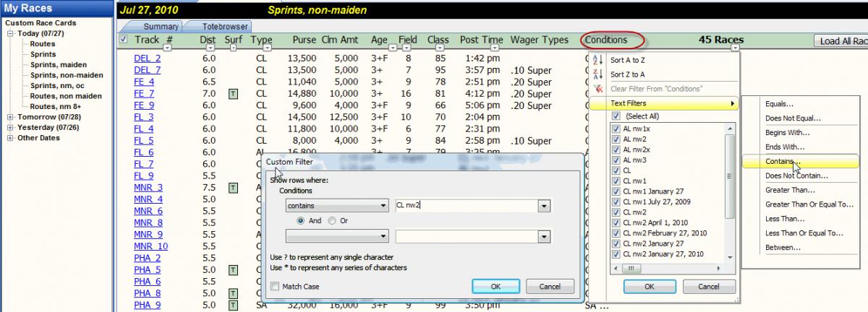
Task: Open the MNR 10 race link
Action: click(x=150, y=246)
